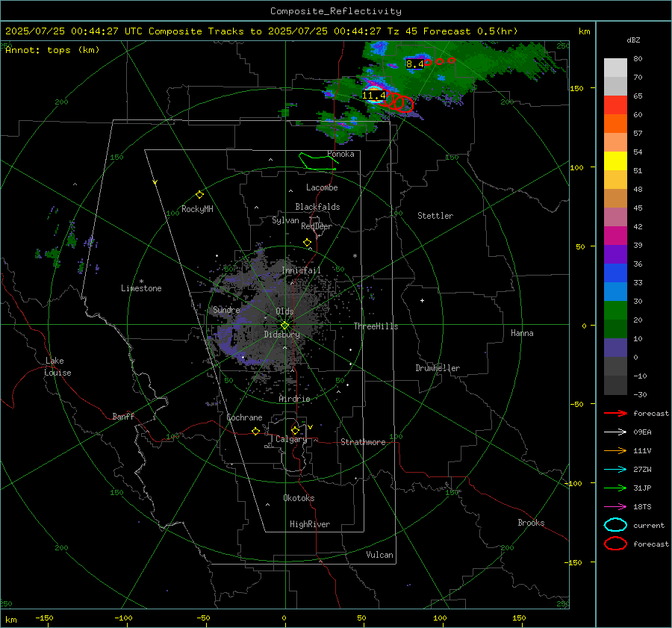Click the RedDeer city label

coord(317,226)
